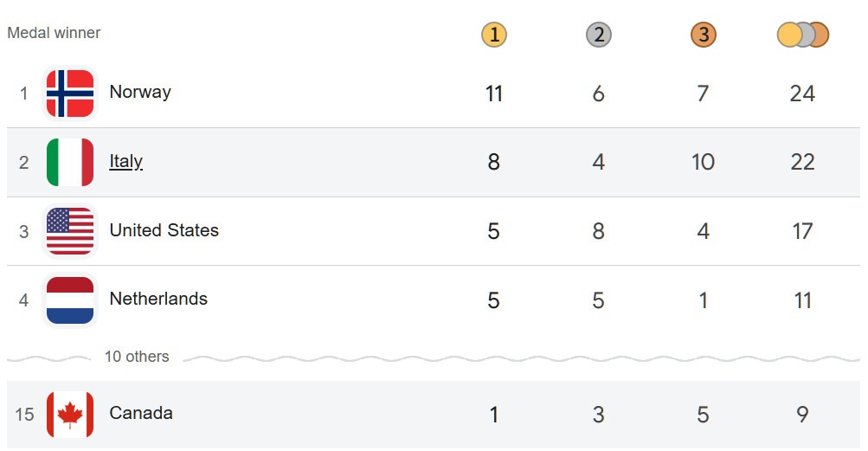Click Canada's rank number 15
Viewport: 868px width, 451px height.
24,414
